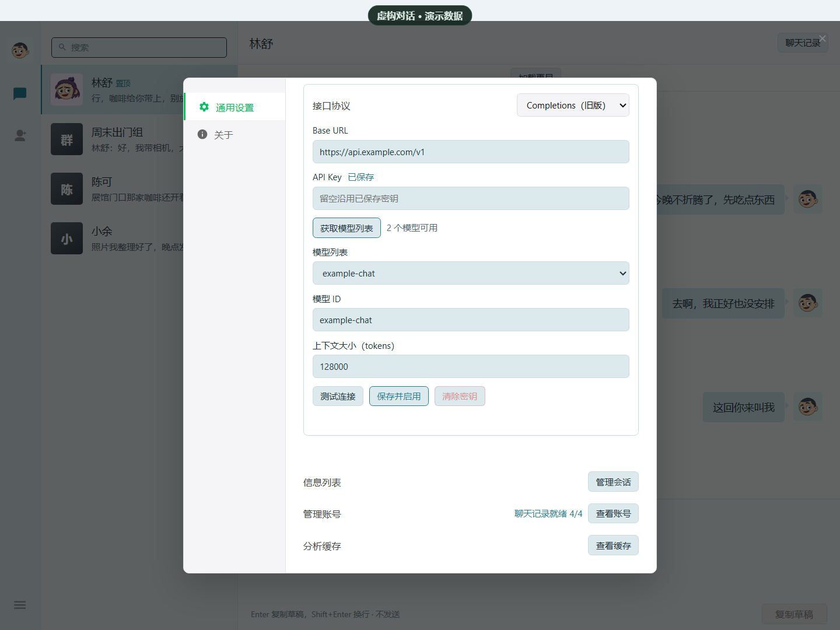Viewport: 840px width, 630px height.
Task: Click the avatar beside 这回你来叫我
Action: click(x=808, y=407)
